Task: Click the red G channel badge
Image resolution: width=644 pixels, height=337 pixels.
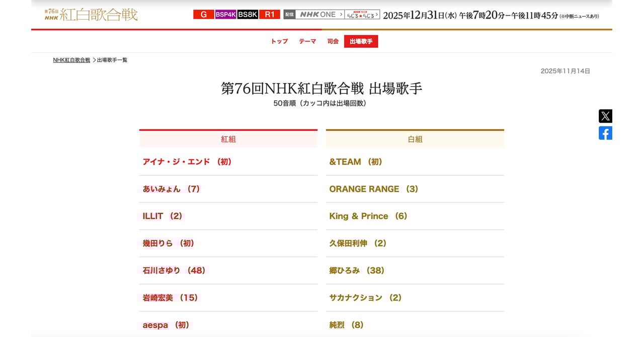Action: [203, 15]
